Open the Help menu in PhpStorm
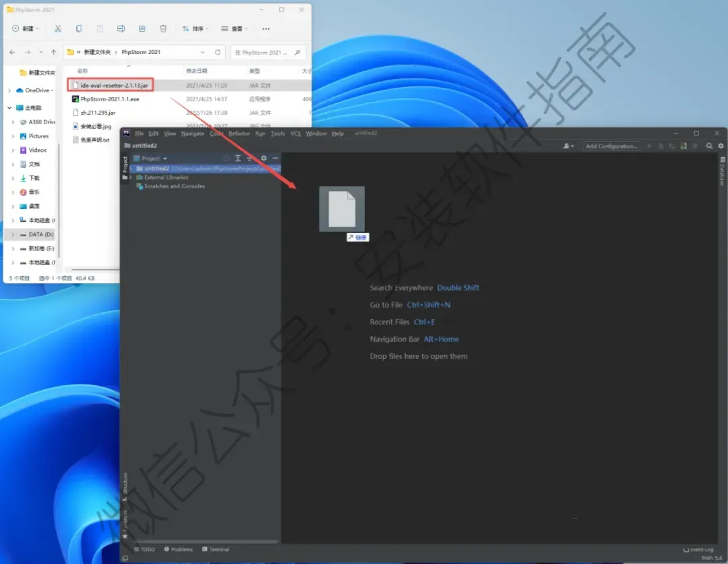The height and width of the screenshot is (564, 728). (338, 134)
